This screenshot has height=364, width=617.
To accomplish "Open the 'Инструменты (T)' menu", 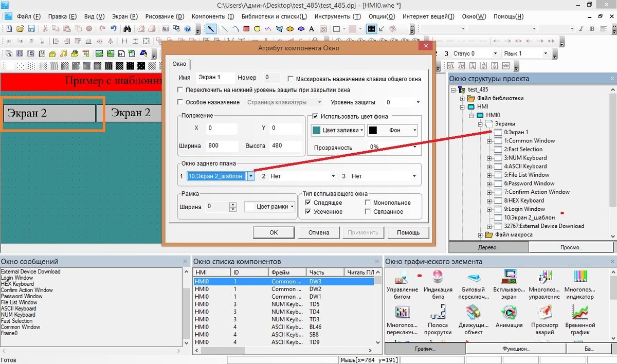I will tap(338, 16).
